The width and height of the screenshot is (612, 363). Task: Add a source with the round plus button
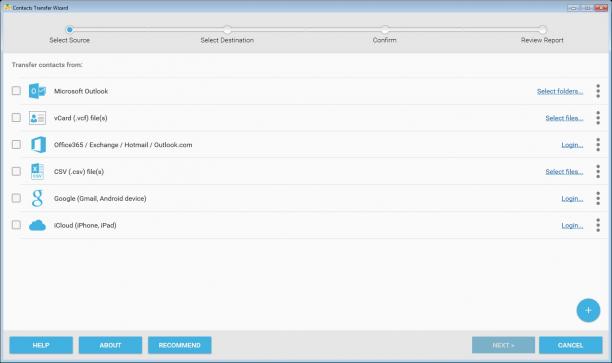coord(588,310)
